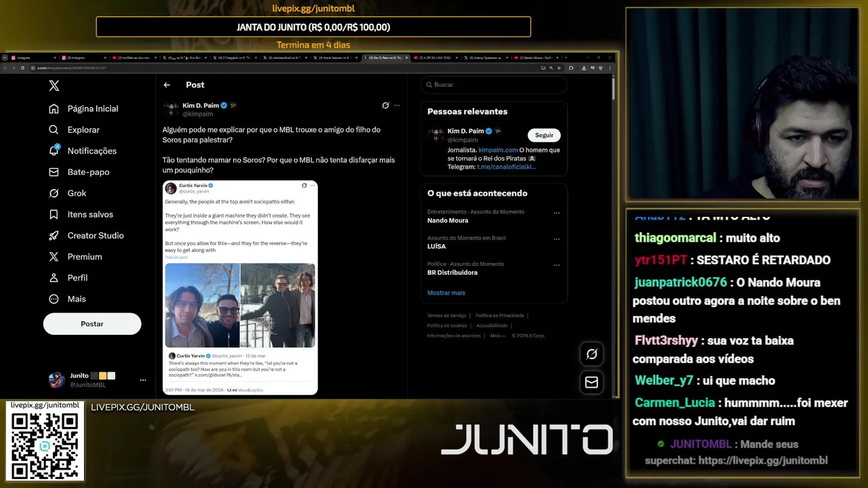Click the browser reload button
The width and height of the screenshot is (868, 488).
coord(22,68)
